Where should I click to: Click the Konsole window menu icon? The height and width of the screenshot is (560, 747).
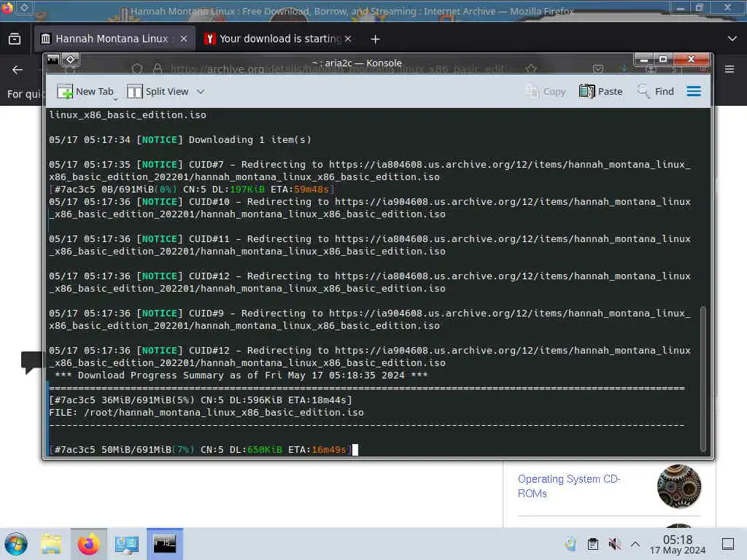pyautogui.click(x=53, y=60)
